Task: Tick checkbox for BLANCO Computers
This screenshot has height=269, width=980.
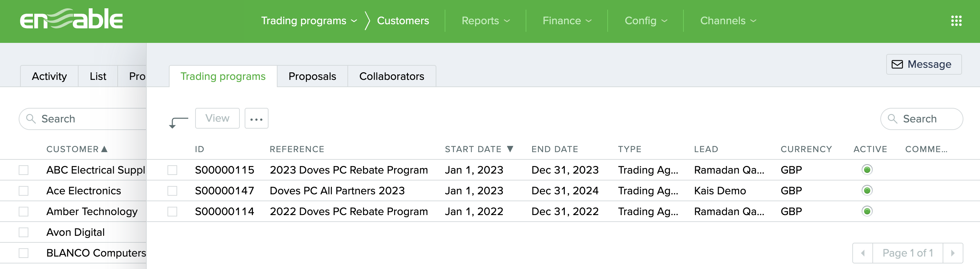Action: click(24, 253)
